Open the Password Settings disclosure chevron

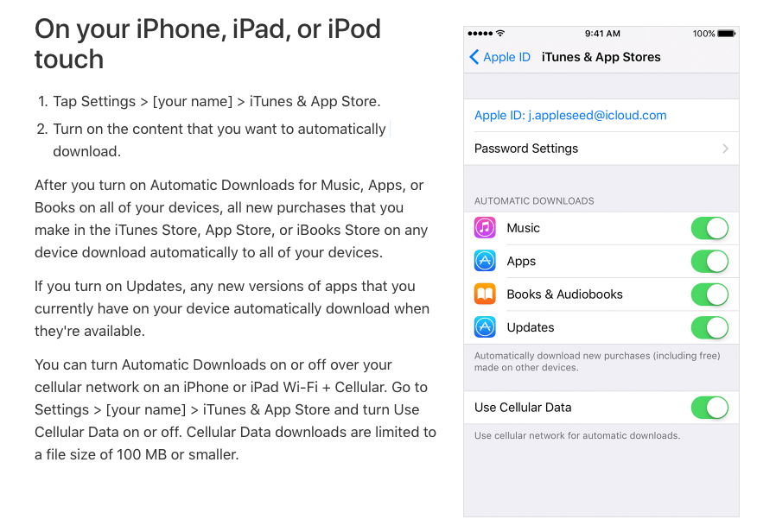pos(726,149)
